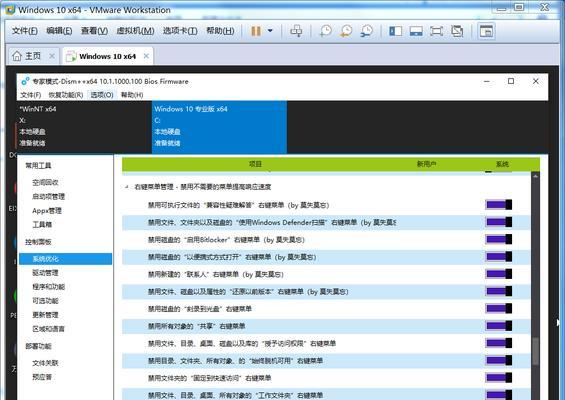
Task: Click the Unity mode icon
Action: pos(457,31)
